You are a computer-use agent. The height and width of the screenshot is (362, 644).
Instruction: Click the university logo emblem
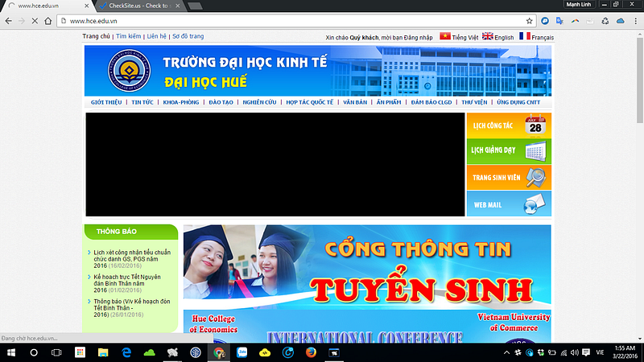[129, 71]
